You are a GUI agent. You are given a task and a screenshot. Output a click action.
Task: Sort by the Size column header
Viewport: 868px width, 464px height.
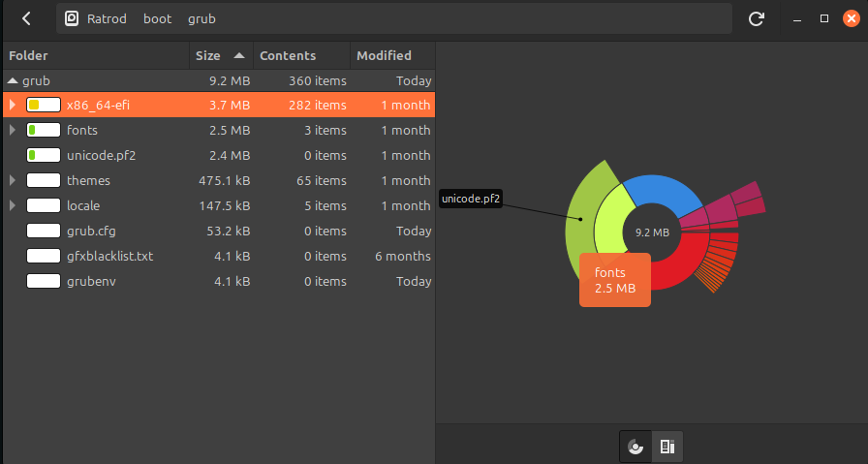coord(221,55)
